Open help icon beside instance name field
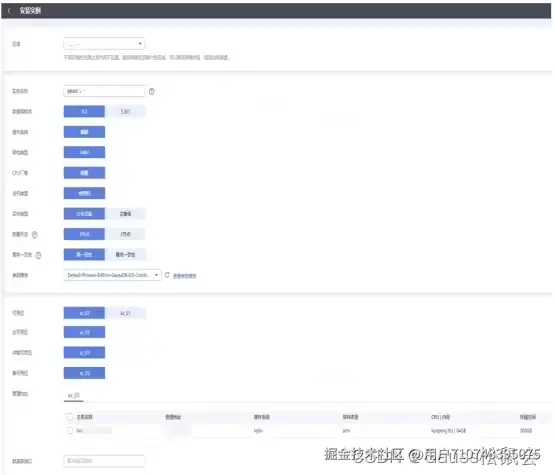The height and width of the screenshot is (475, 554). 152,91
